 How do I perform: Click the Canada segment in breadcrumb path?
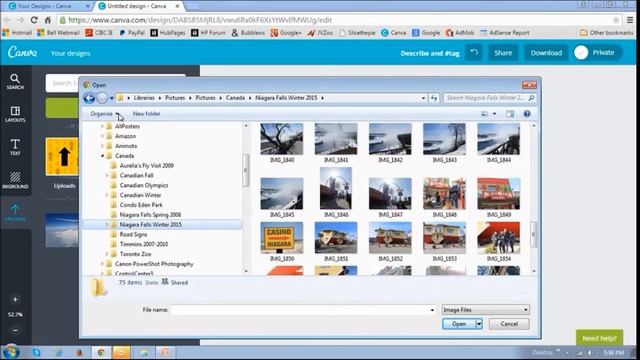click(x=235, y=98)
